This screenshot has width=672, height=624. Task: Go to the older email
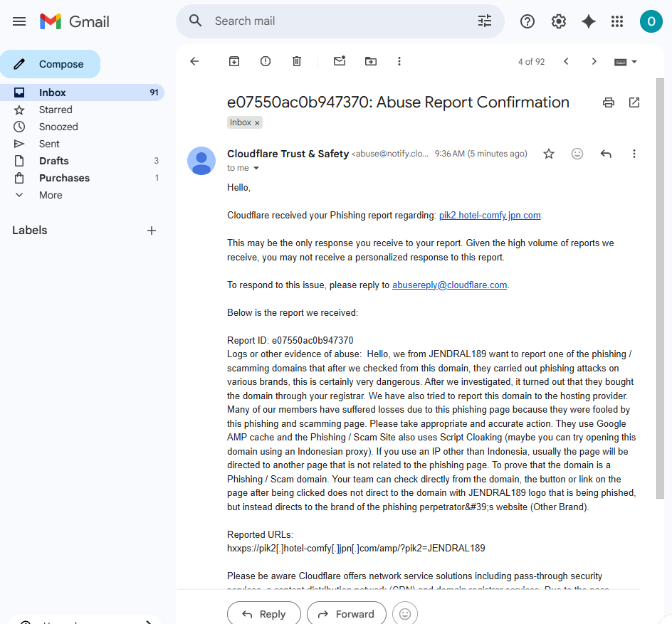point(594,61)
